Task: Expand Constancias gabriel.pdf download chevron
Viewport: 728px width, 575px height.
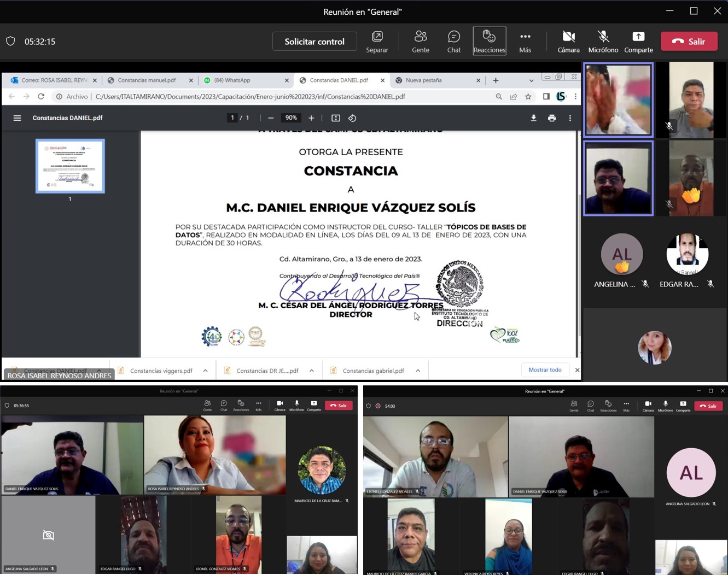Action: (x=418, y=371)
